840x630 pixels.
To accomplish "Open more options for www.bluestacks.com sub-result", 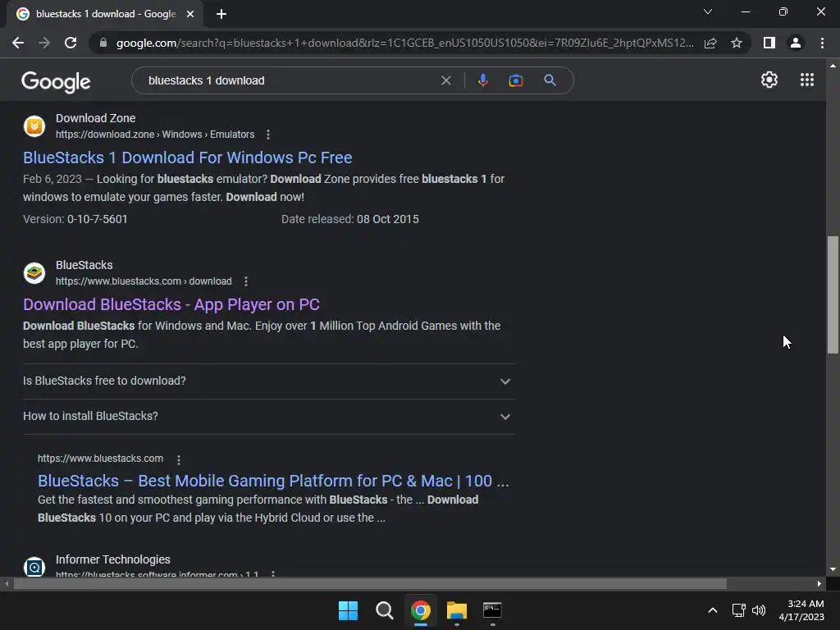I will 178,459.
